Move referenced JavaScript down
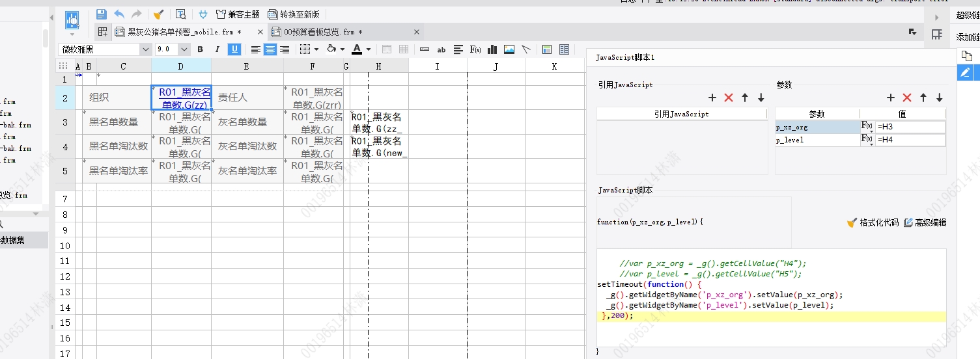The width and height of the screenshot is (980, 359). (761, 98)
